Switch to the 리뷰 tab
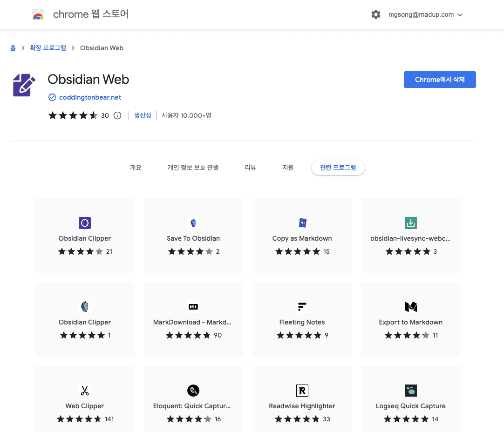 (x=250, y=167)
